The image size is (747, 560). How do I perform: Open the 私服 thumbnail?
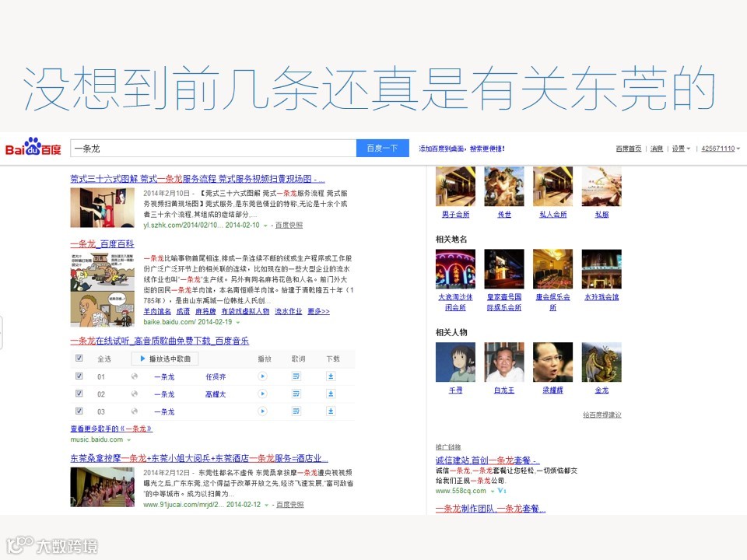[601, 186]
